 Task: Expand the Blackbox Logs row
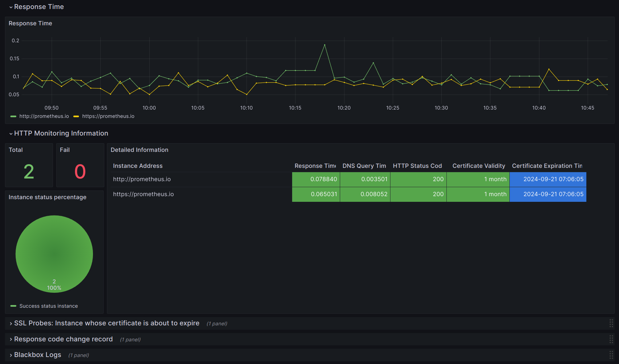coord(37,355)
